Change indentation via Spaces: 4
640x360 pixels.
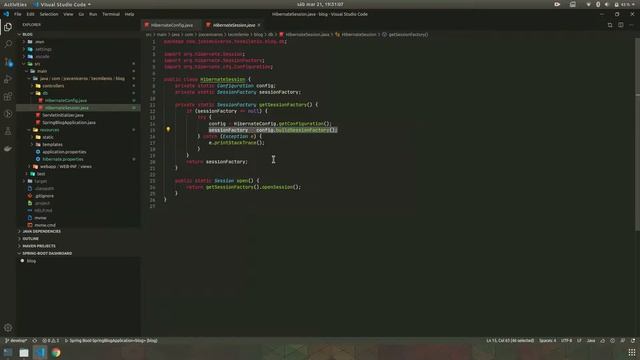click(x=547, y=340)
